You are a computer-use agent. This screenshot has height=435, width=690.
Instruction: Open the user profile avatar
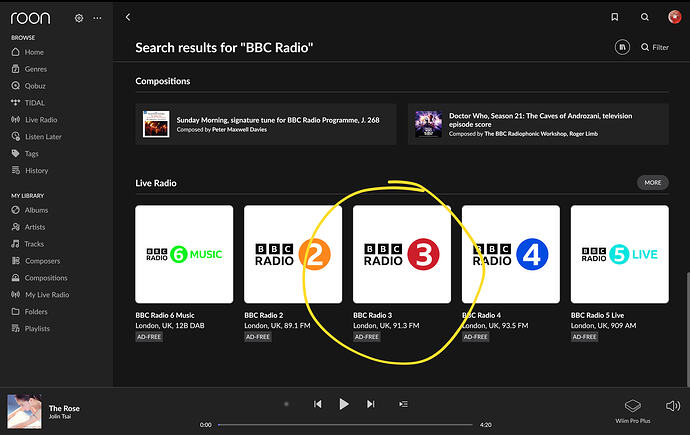click(675, 17)
